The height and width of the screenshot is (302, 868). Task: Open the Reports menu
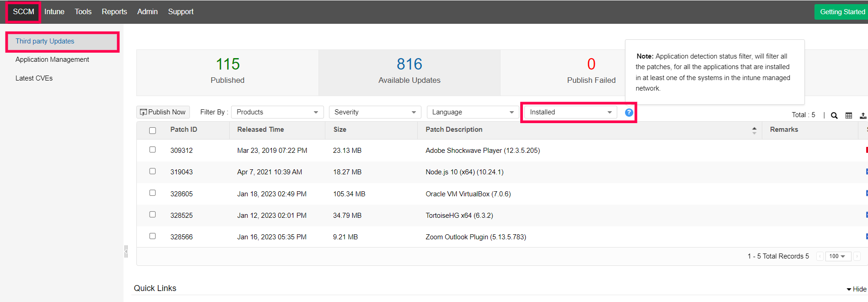(114, 11)
